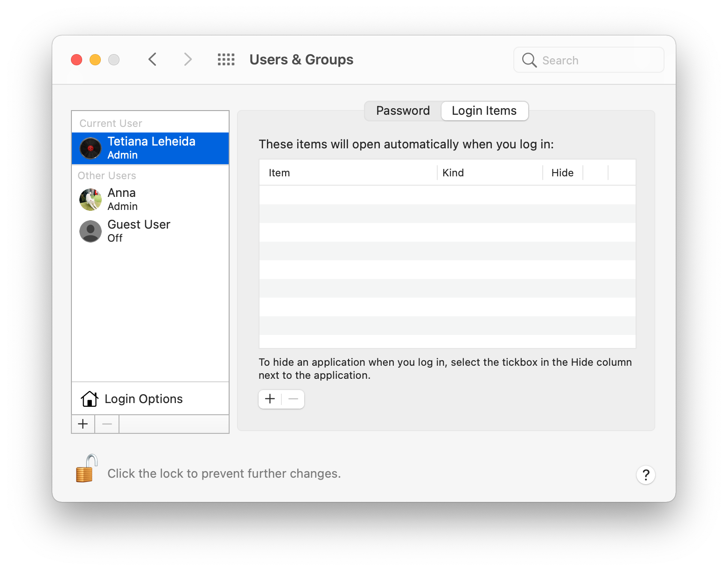Open Login Options via the home icon
The width and height of the screenshot is (728, 571).
click(90, 398)
